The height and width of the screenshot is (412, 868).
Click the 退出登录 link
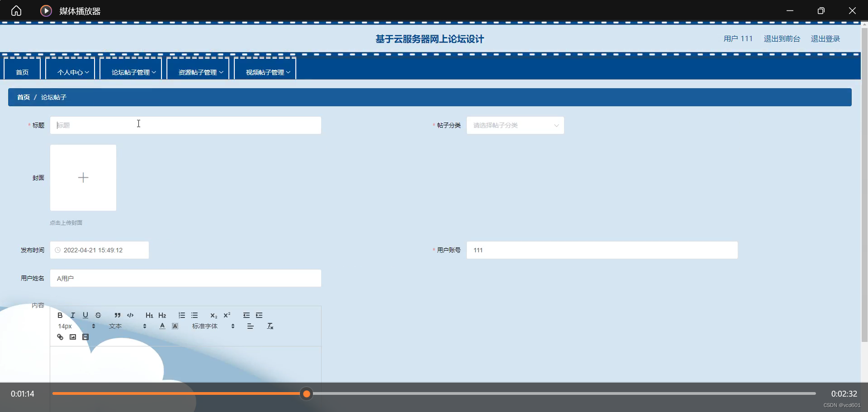click(x=825, y=39)
